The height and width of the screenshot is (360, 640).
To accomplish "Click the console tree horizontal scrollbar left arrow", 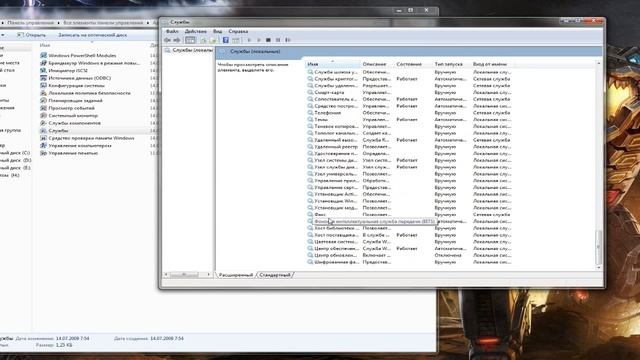I will [166, 275].
